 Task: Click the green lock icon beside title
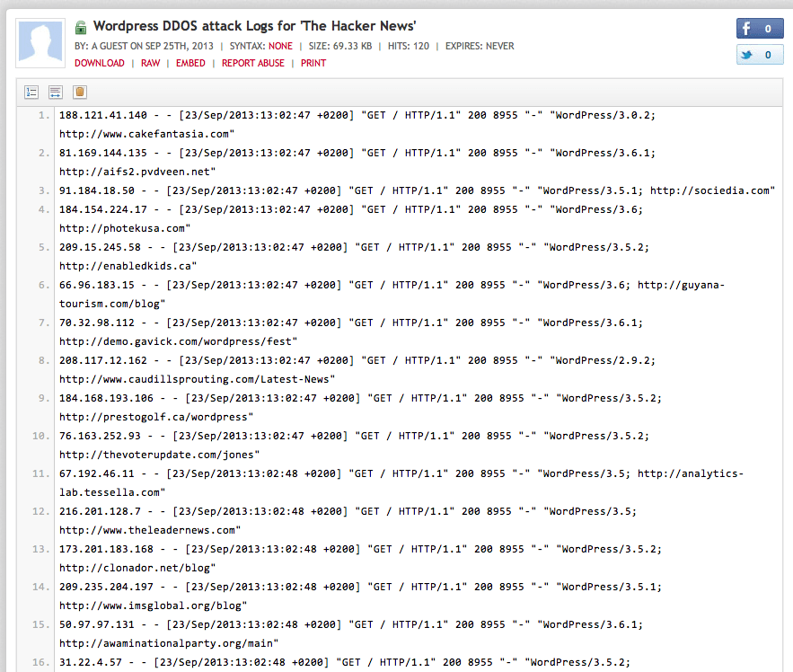point(81,28)
